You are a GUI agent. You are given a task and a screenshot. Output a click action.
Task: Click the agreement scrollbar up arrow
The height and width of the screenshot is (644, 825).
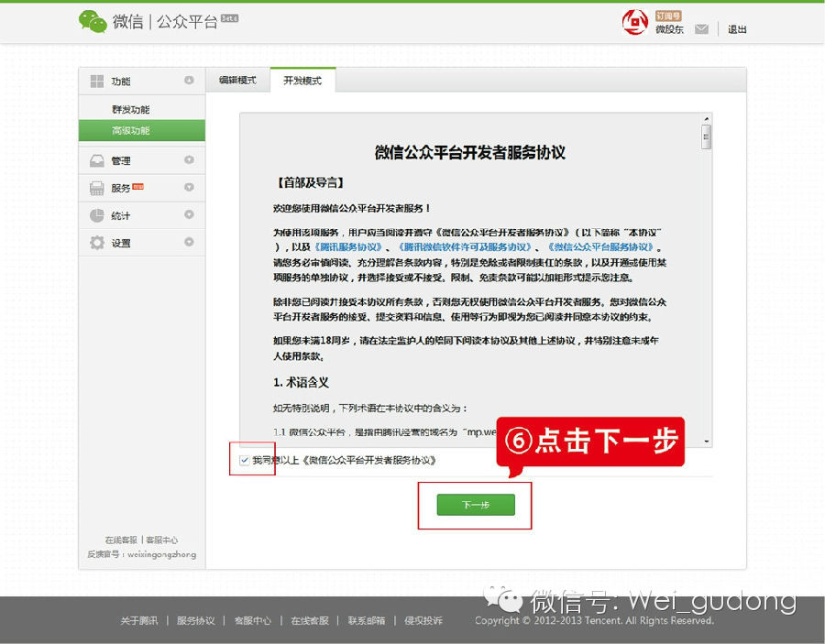(x=706, y=119)
